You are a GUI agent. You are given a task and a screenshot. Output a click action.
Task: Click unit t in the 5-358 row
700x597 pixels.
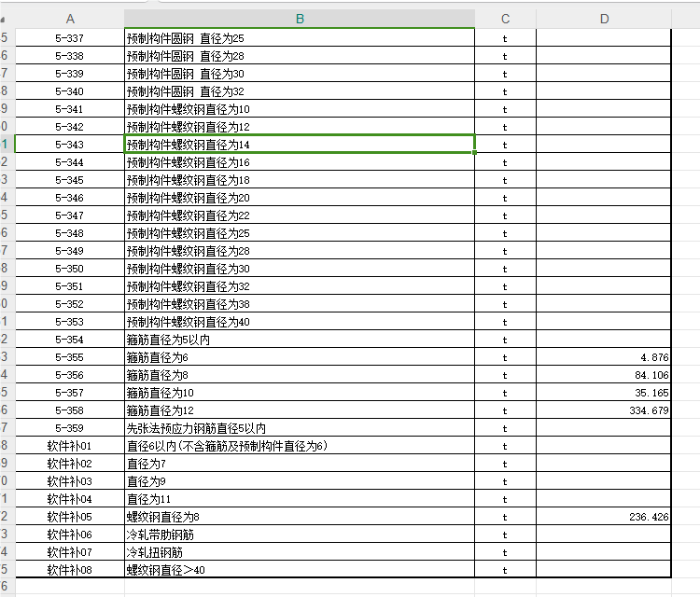tap(505, 410)
